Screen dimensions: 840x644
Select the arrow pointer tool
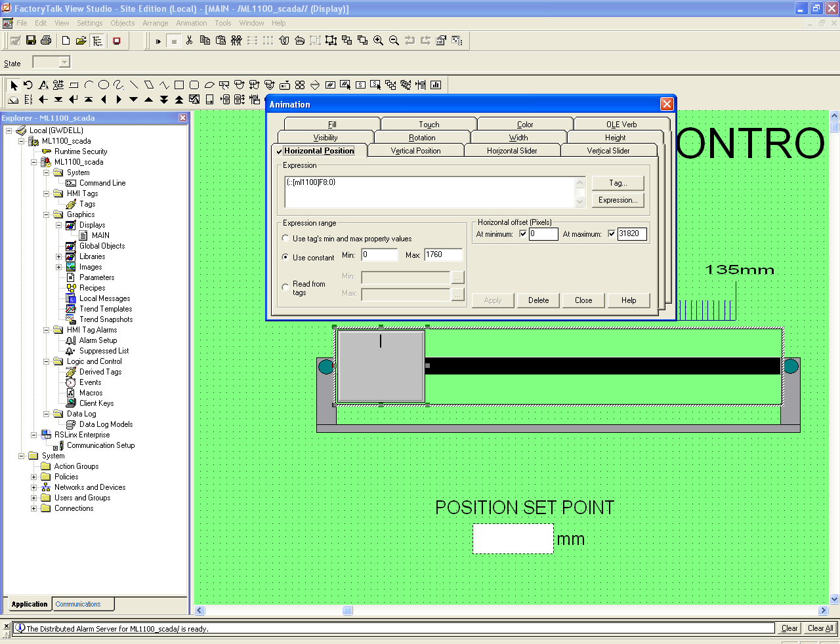(x=14, y=85)
